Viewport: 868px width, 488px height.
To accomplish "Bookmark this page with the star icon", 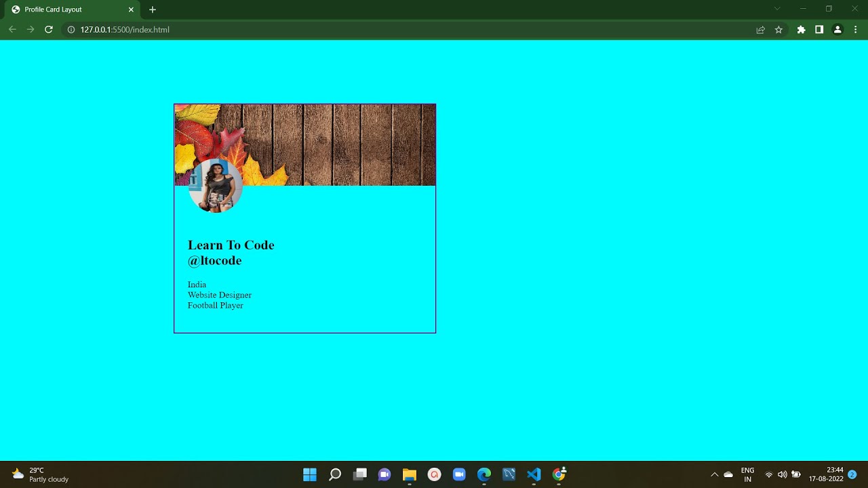I will pos(778,30).
